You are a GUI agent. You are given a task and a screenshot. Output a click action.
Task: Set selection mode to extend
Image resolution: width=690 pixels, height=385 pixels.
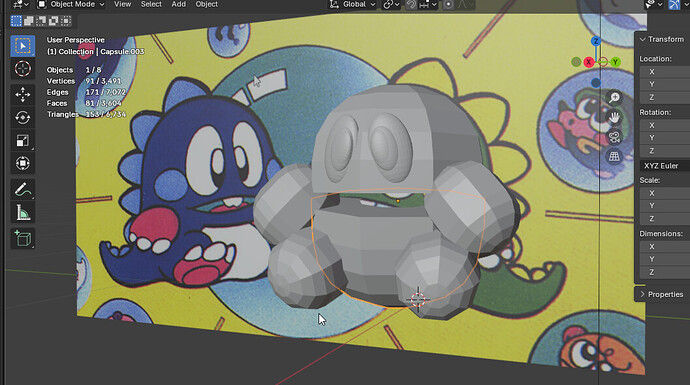[29, 21]
